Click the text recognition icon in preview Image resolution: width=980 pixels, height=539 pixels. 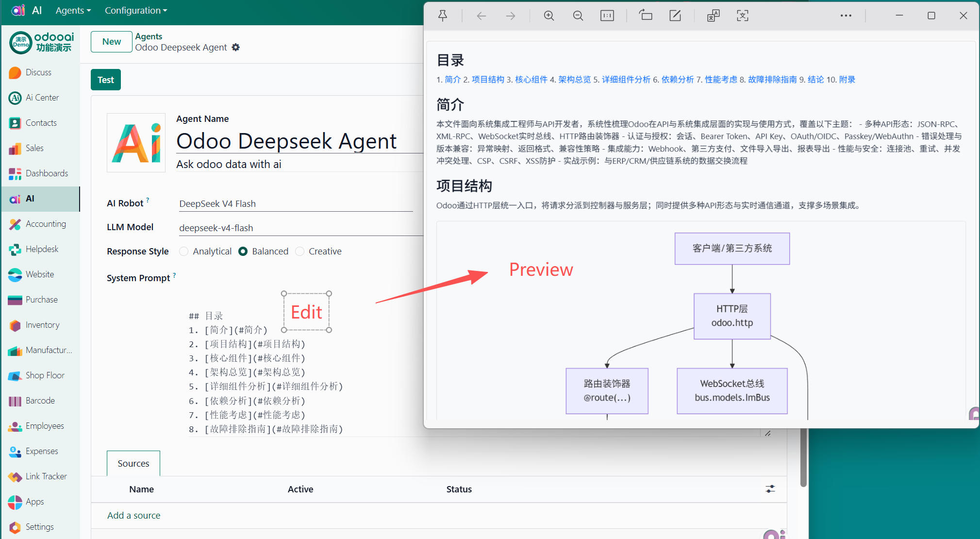[743, 16]
